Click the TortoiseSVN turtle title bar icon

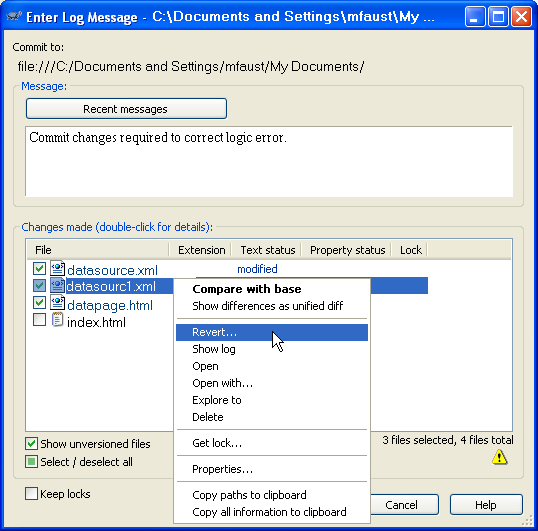click(x=14, y=16)
